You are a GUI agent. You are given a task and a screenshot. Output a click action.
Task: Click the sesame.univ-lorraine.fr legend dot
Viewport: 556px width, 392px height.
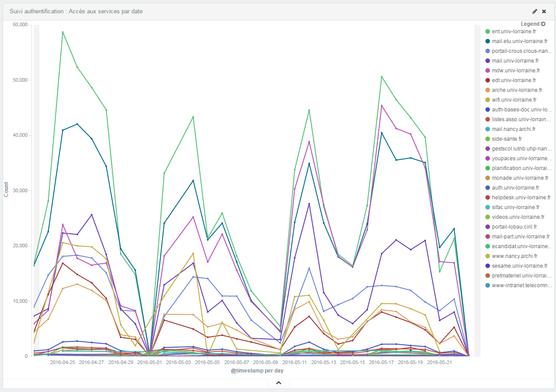[x=488, y=266]
